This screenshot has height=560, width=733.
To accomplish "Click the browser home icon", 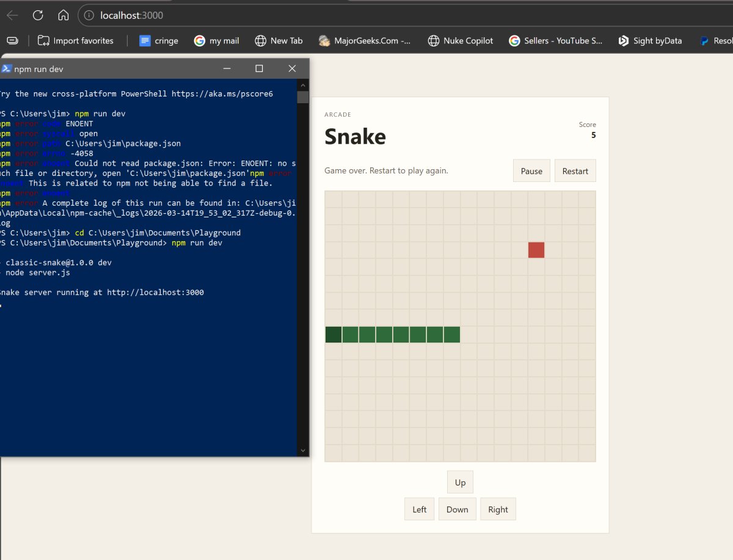I will pos(64,15).
